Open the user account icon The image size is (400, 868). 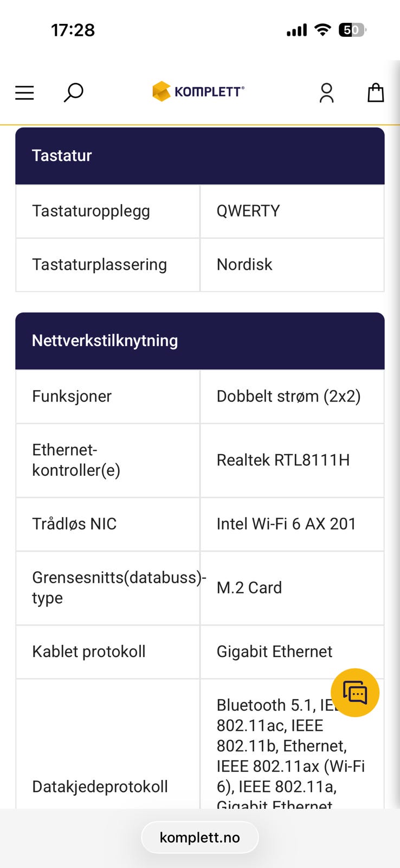tap(326, 93)
